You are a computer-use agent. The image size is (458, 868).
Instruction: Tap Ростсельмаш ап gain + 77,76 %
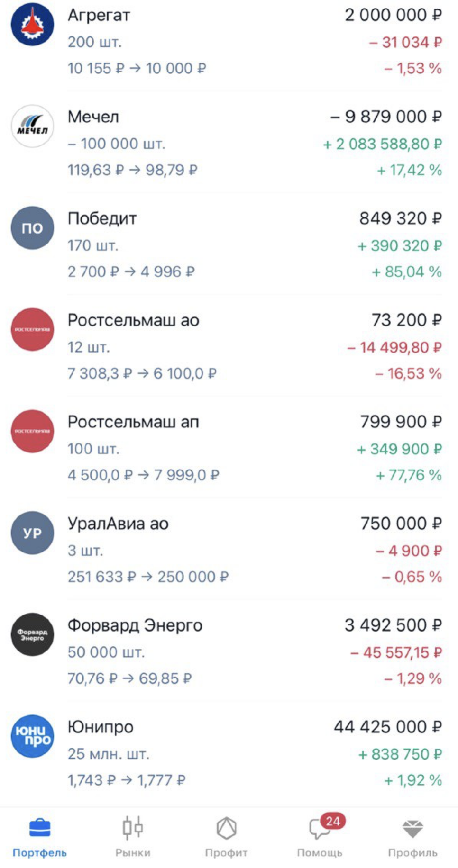point(409,475)
